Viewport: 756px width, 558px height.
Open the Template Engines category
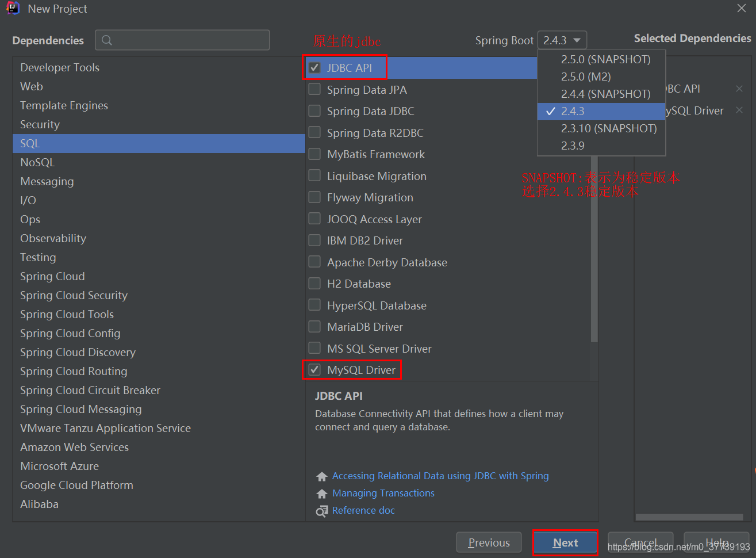coord(159,105)
